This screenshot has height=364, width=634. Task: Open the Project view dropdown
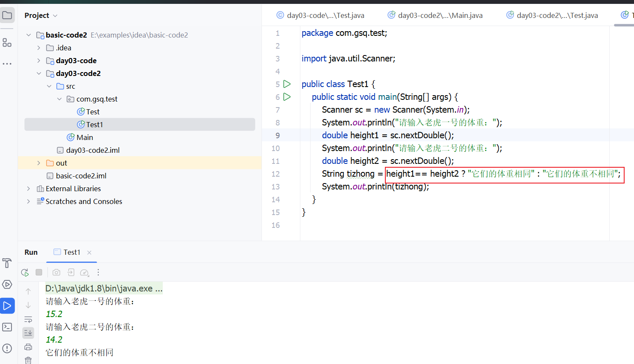tap(41, 15)
